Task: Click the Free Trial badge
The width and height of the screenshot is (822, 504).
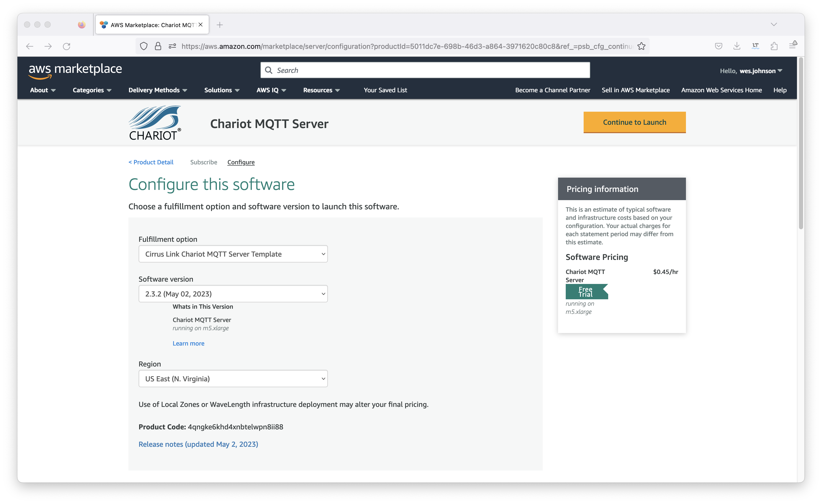Action: point(586,292)
